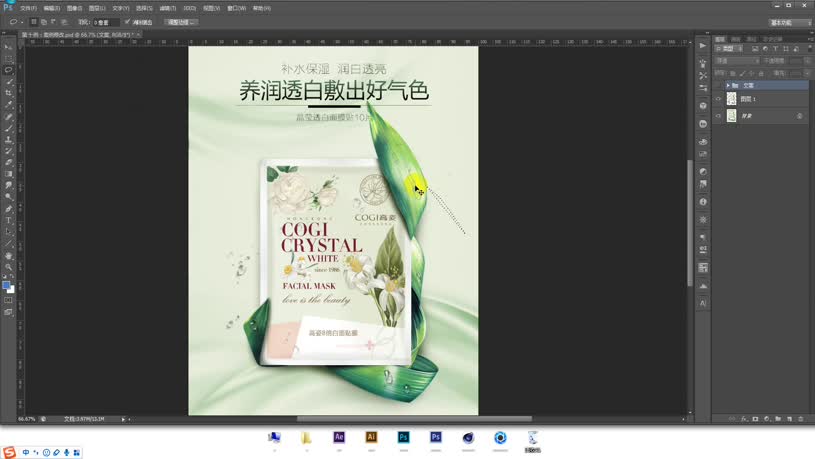
Task: Select the Move tool
Action: pyautogui.click(x=8, y=47)
